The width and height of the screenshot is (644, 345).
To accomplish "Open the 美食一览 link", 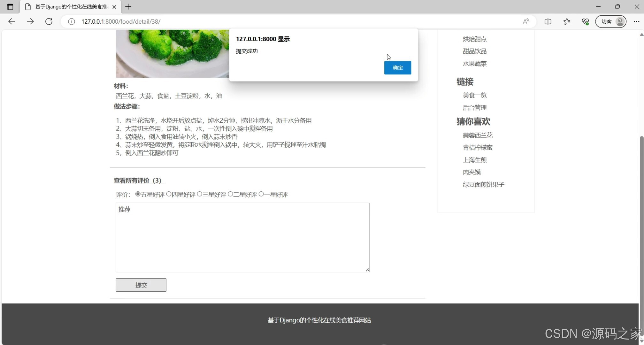I will coord(475,95).
